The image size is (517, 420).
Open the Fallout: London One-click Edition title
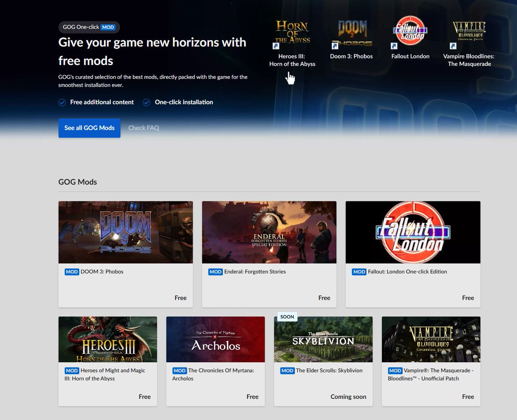408,272
